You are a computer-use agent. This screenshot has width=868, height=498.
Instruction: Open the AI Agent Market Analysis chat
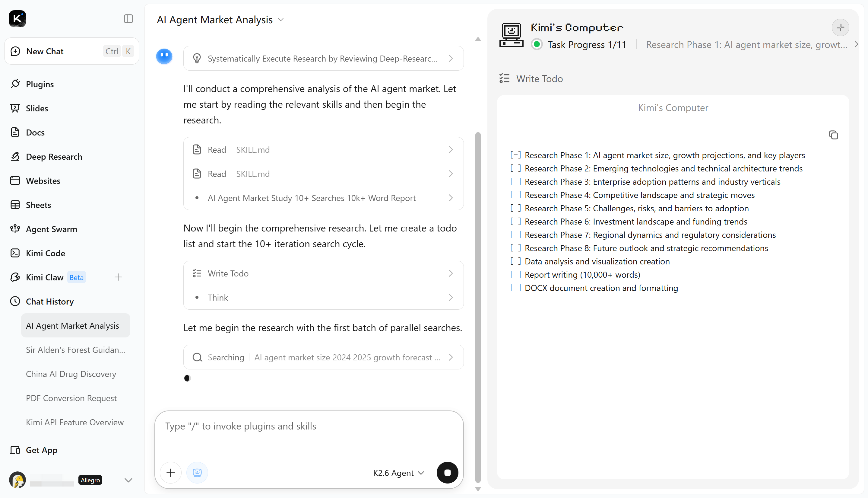tap(75, 326)
